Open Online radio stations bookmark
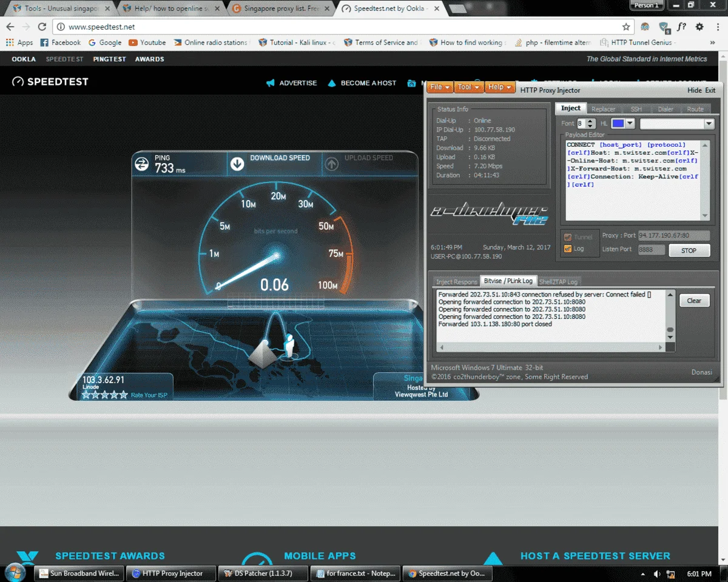This screenshot has width=728, height=582. click(211, 42)
